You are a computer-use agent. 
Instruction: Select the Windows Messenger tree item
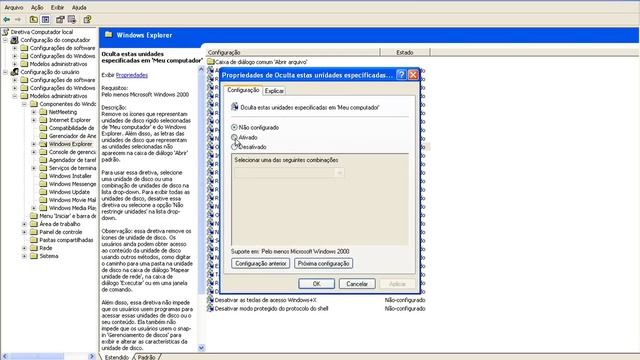tap(72, 184)
